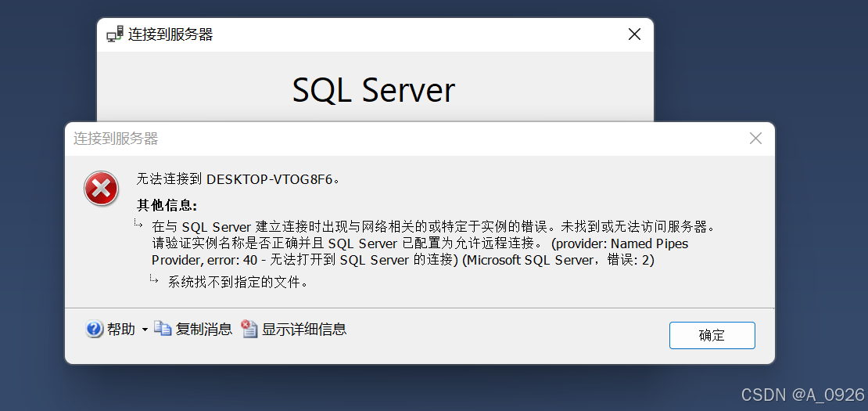Screen dimensions: 868x411
Task: Click 显示详细信息 to show details
Action: point(304,330)
